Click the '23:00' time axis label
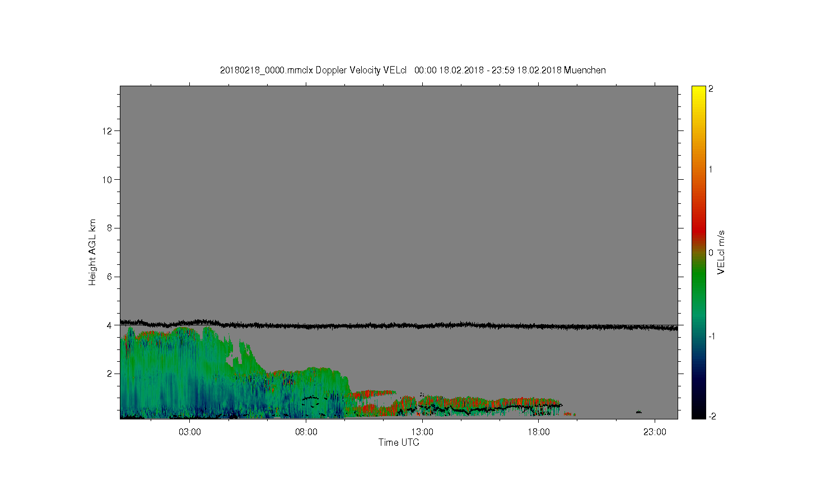This screenshot has width=840, height=504. click(x=655, y=432)
